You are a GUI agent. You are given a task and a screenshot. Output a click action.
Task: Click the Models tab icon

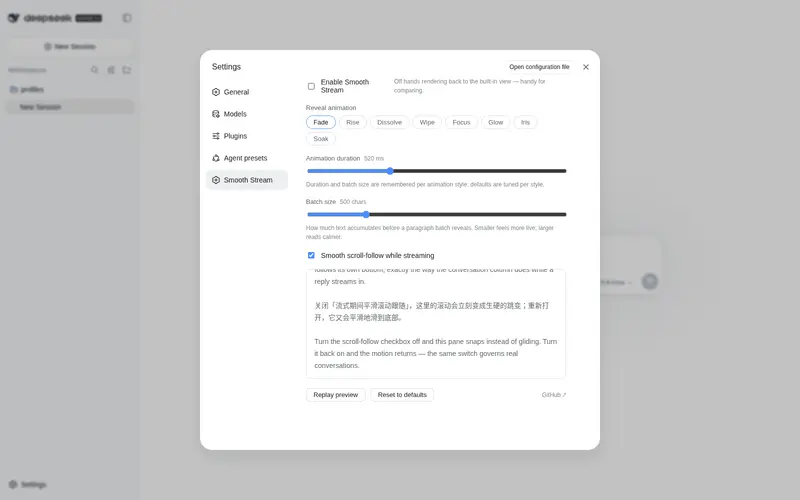click(216, 114)
